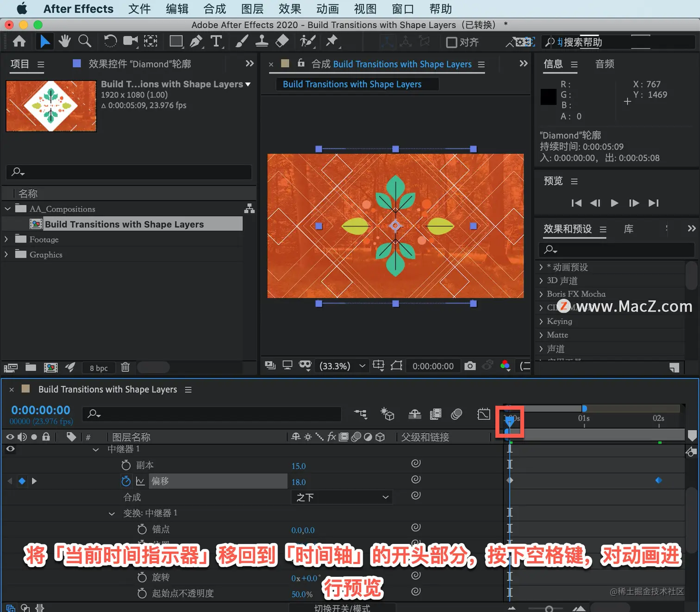The width and height of the screenshot is (700, 612).
Task: Select the Eraser tool
Action: (282, 42)
